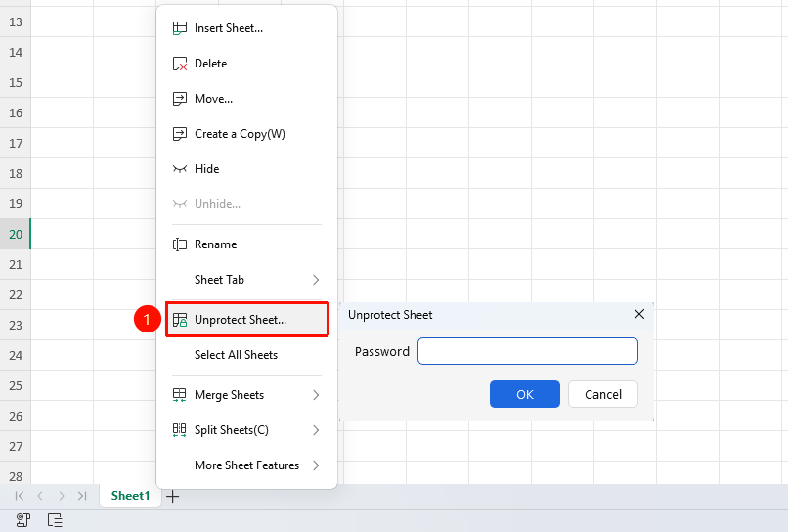788x532 pixels.
Task: Select row header 17
Action: point(16,144)
